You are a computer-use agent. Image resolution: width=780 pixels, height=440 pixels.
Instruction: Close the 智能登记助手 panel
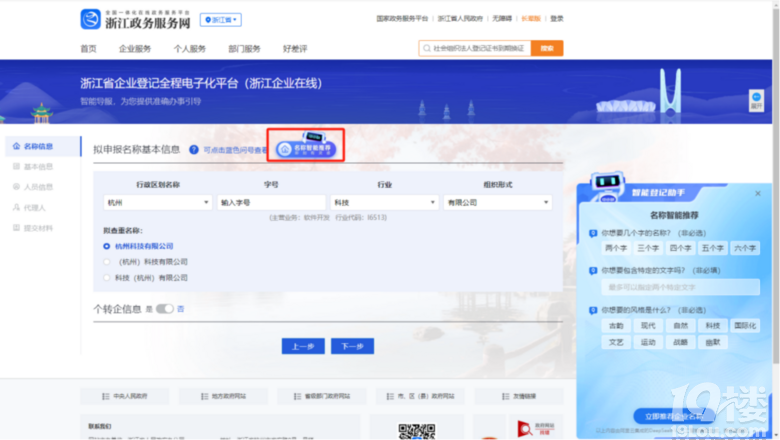[758, 193]
